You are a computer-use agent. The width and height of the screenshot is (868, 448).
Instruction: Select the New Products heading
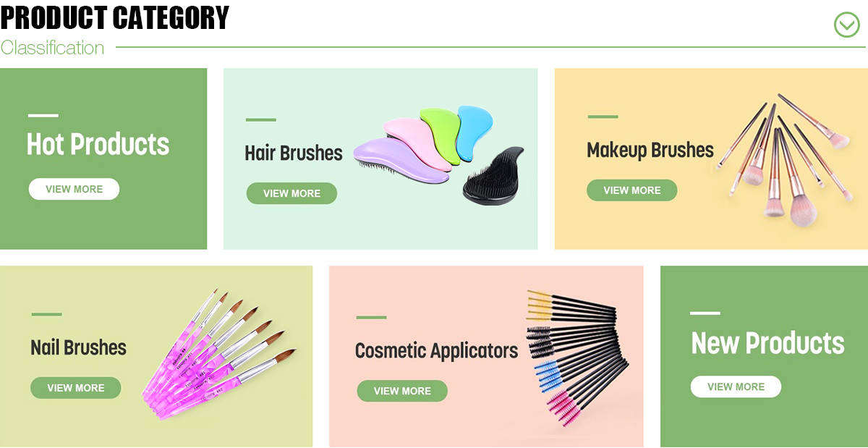tap(767, 342)
